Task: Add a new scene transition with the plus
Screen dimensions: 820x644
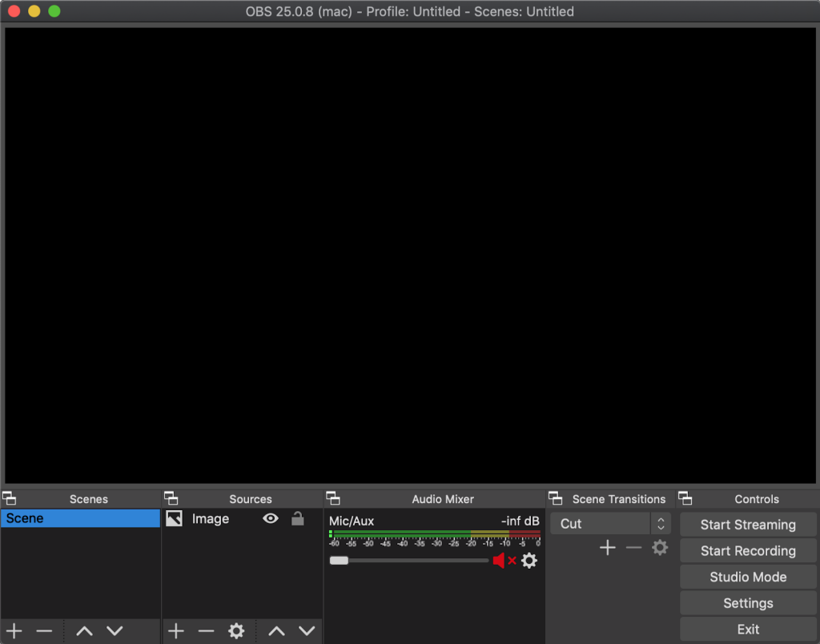Action: tap(608, 547)
